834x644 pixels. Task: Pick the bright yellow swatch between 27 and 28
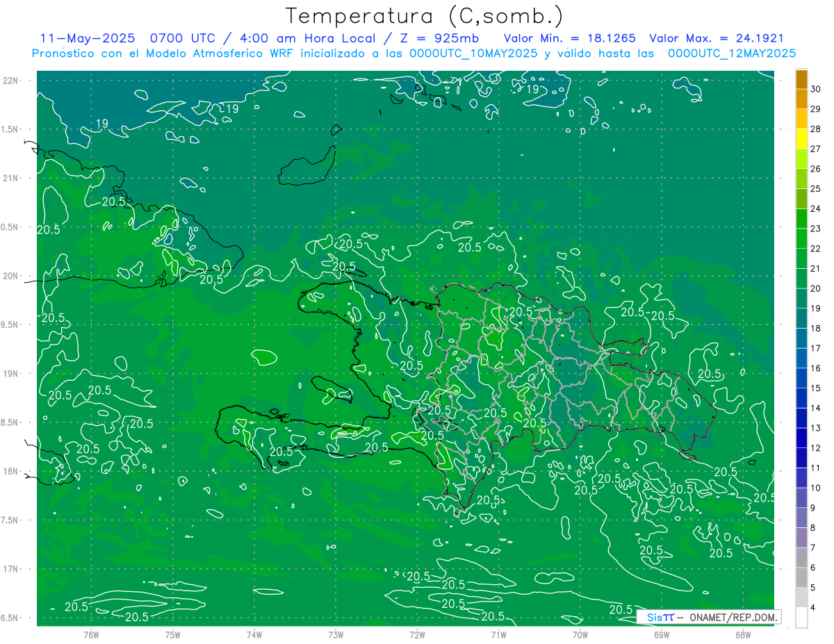pos(801,139)
